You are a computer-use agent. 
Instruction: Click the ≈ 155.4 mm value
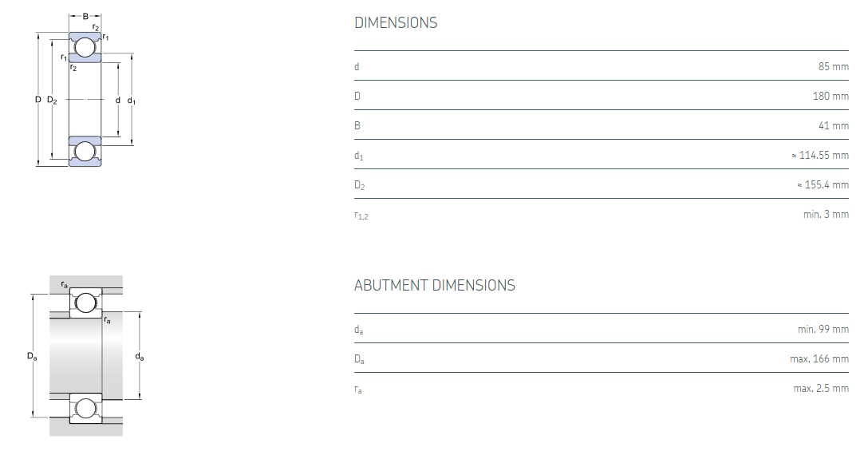click(x=823, y=185)
